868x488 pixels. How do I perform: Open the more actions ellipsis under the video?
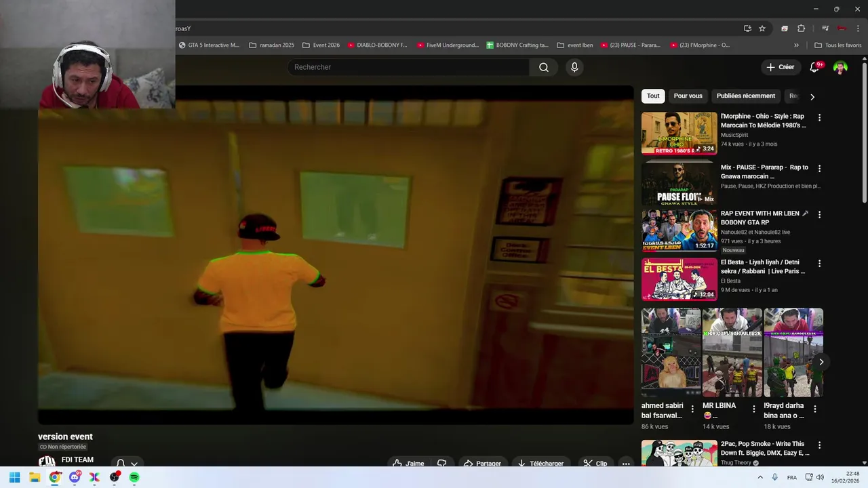pyautogui.click(x=626, y=464)
